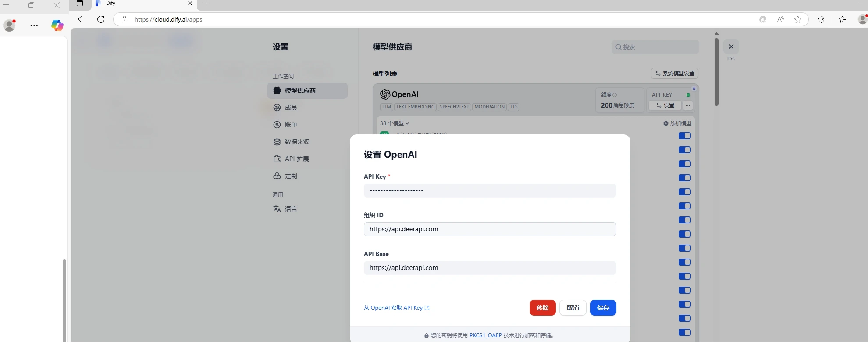
Task: Toggle the topmost model switch under 添加模型
Action: [685, 136]
